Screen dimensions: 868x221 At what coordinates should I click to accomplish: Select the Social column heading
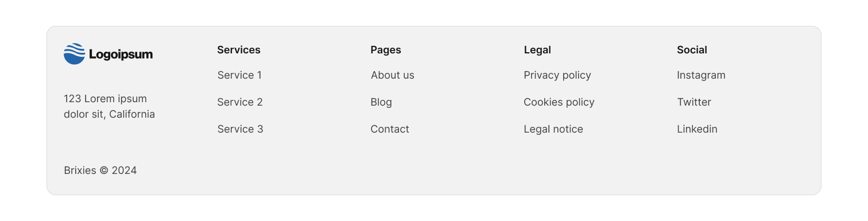coord(692,50)
